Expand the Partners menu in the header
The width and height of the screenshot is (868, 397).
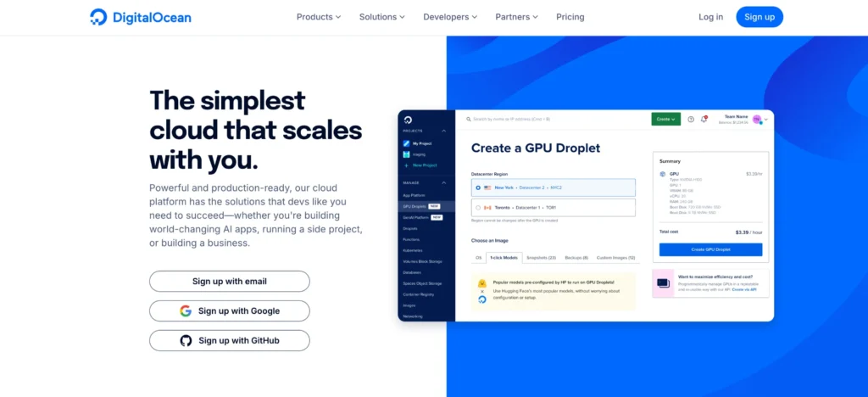[x=516, y=17]
